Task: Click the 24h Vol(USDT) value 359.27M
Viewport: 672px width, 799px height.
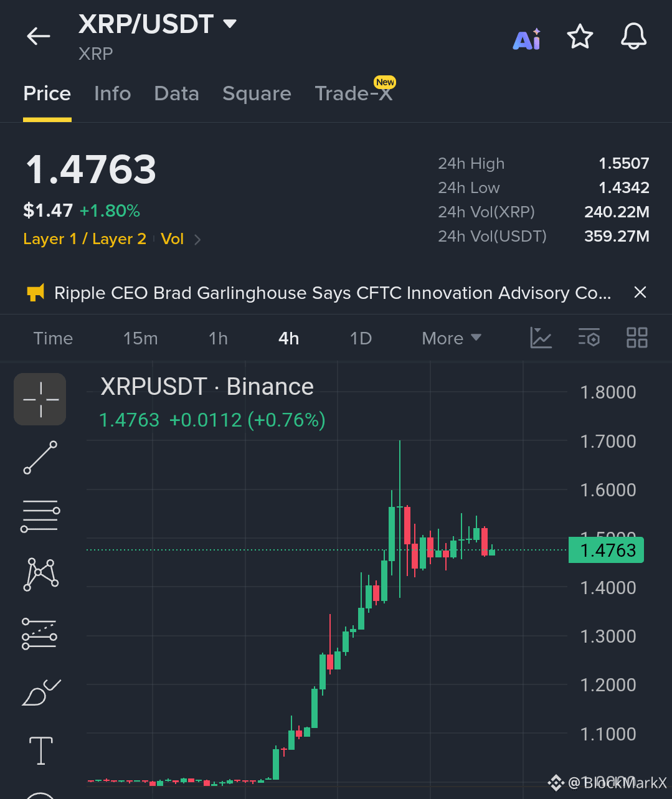Action: 617,236
